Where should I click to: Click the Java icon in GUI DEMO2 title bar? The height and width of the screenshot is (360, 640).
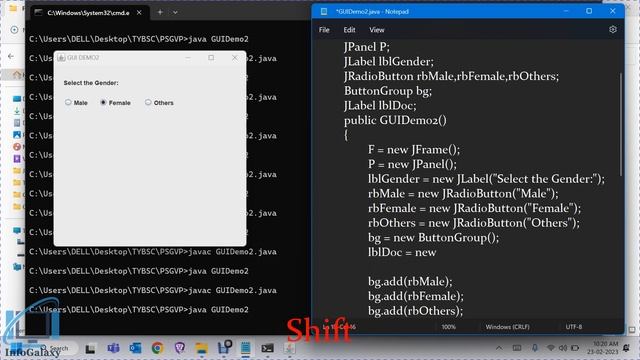pyautogui.click(x=61, y=58)
